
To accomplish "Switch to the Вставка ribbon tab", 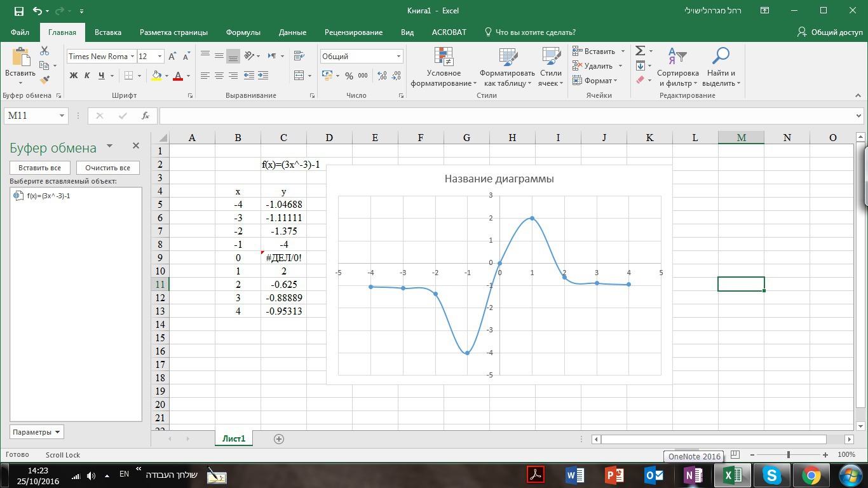I will click(107, 32).
